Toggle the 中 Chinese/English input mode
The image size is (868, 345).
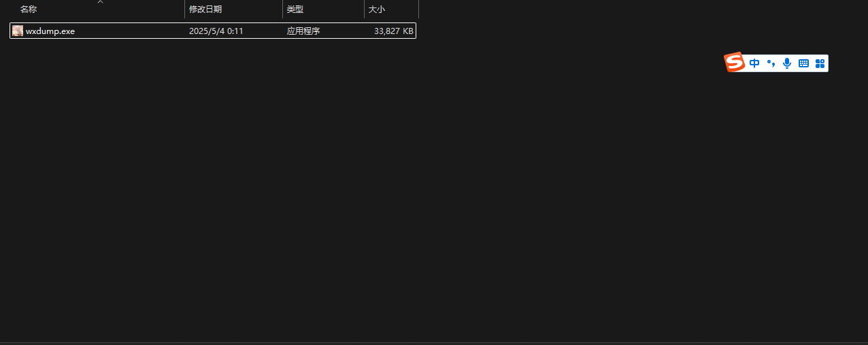[x=754, y=63]
